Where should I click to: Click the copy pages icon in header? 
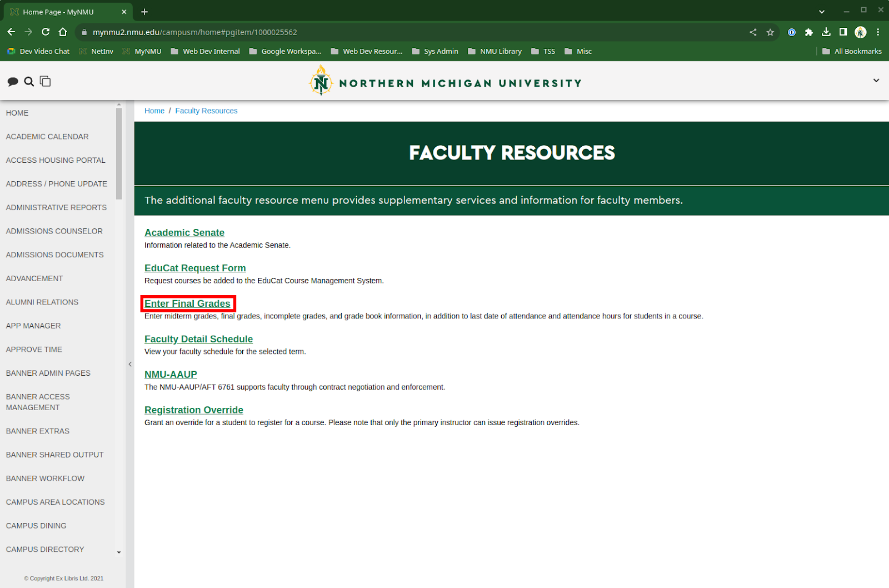(46, 82)
